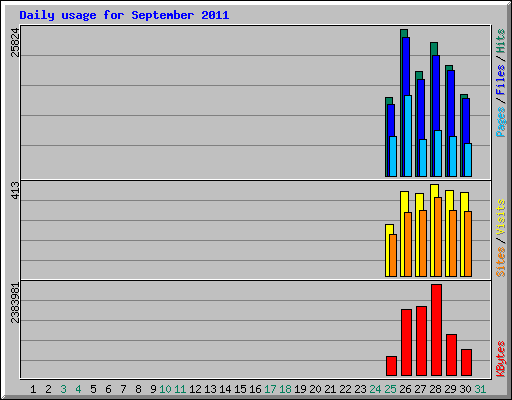Click the red KBytes bar for day 30
Image resolution: width=512 pixels, height=400 pixels.
[x=466, y=363]
